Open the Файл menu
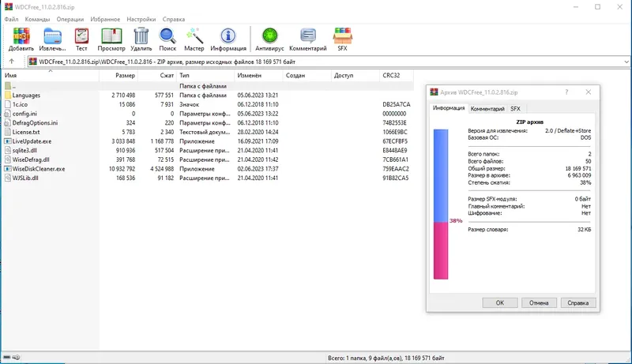This screenshot has height=364, width=632. coord(11,19)
